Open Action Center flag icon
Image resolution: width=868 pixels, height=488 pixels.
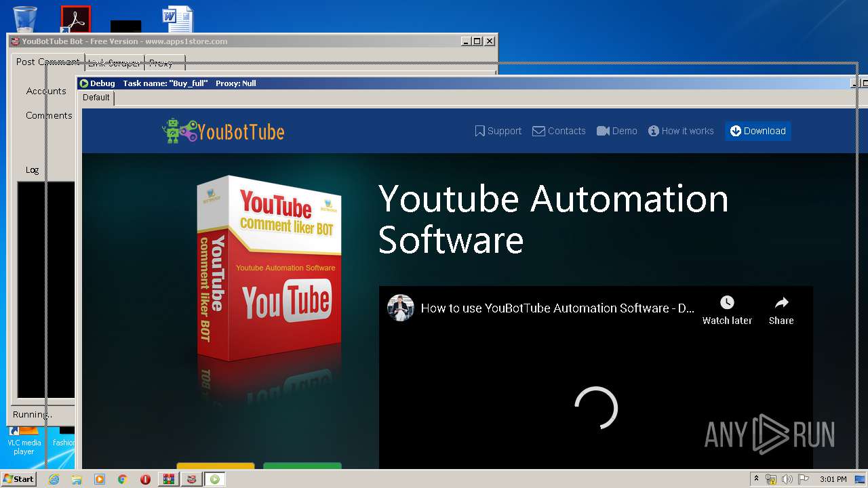(x=804, y=479)
